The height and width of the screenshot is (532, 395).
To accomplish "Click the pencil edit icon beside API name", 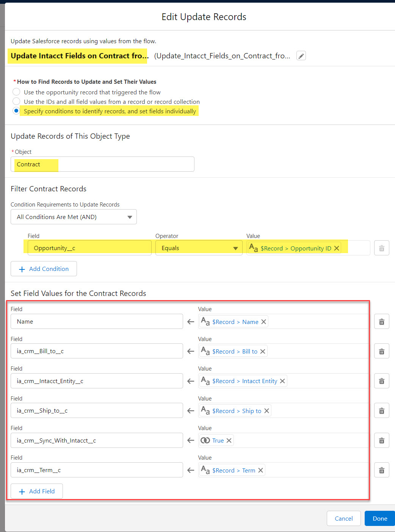I will tap(301, 56).
